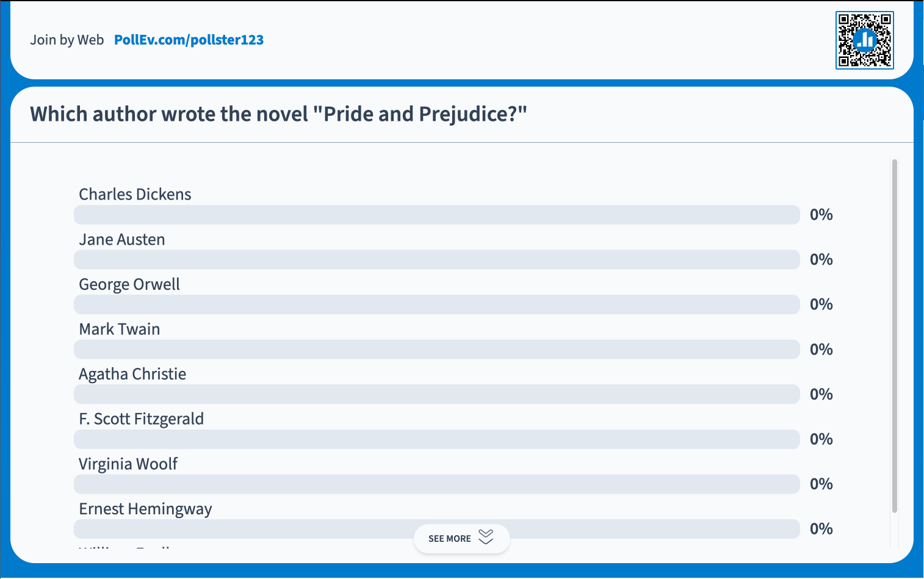Image resolution: width=924 pixels, height=579 pixels.
Task: Pick the F. Scott Fitzgerald option label
Action: tap(141, 419)
